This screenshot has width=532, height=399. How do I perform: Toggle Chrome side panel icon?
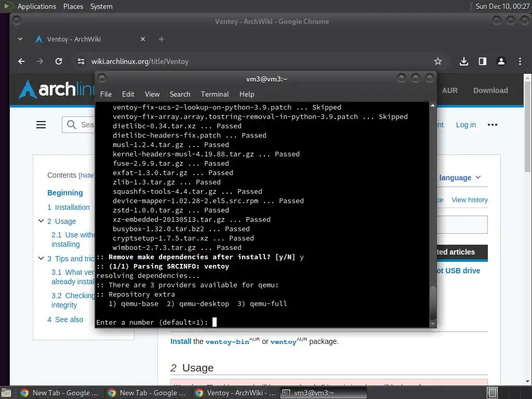483,61
